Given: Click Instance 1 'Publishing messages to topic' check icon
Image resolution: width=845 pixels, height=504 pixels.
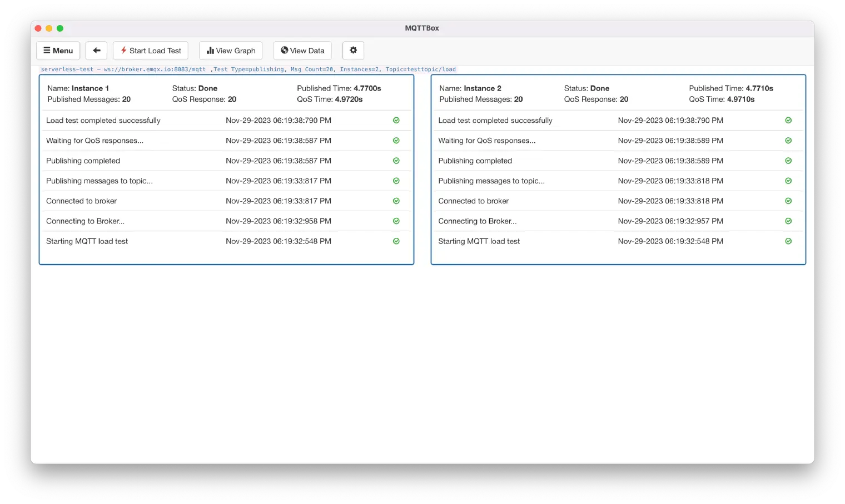Looking at the screenshot, I should [396, 181].
